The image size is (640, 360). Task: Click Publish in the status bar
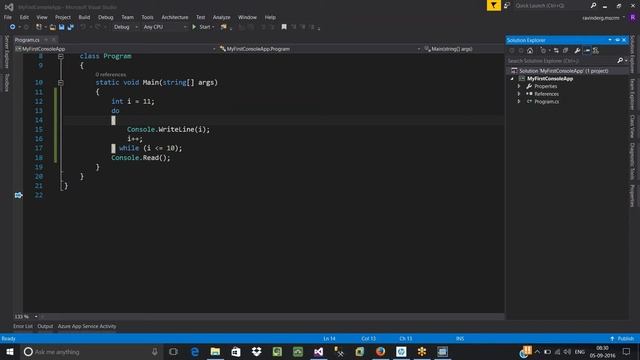(x=622, y=339)
